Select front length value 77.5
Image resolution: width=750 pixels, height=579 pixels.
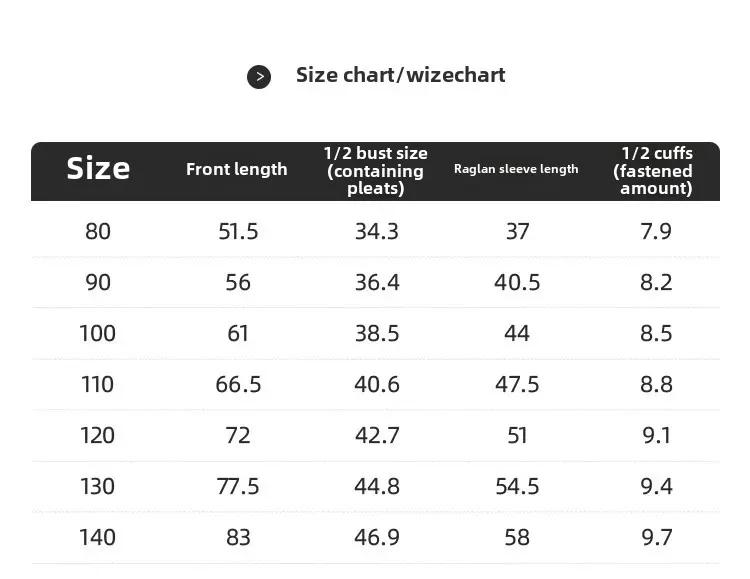click(238, 487)
